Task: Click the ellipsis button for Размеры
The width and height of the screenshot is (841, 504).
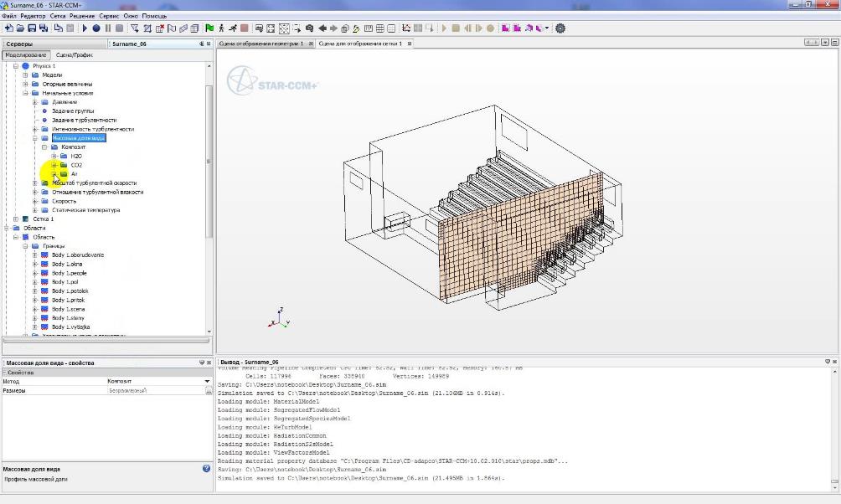Action: [208, 391]
